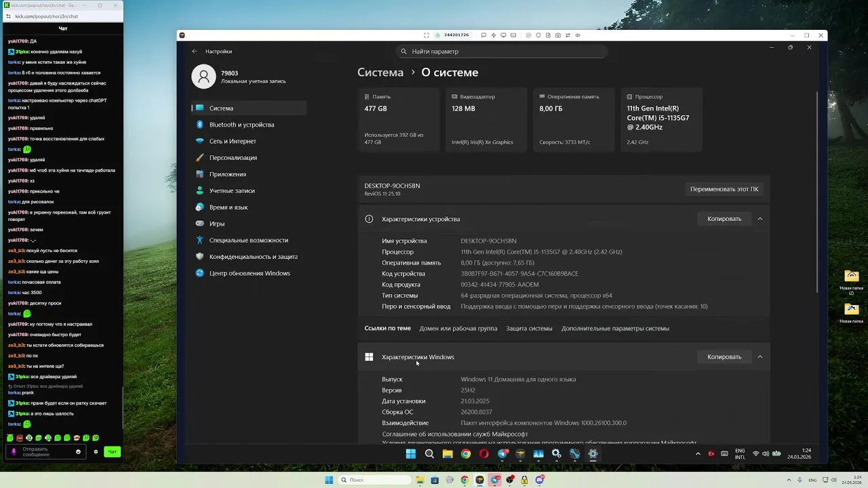
Task: Click ENG INTL language indicator in remote taskbar
Action: [x=740, y=453]
